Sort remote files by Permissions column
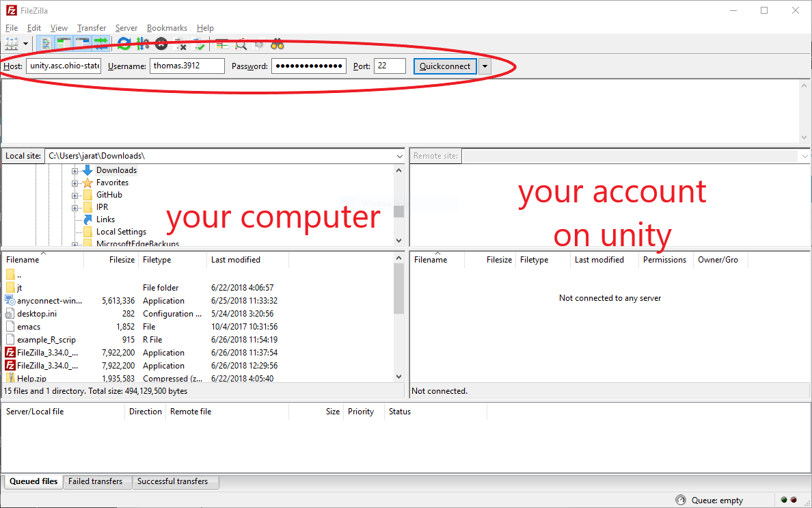The height and width of the screenshot is (508, 812). coord(666,260)
